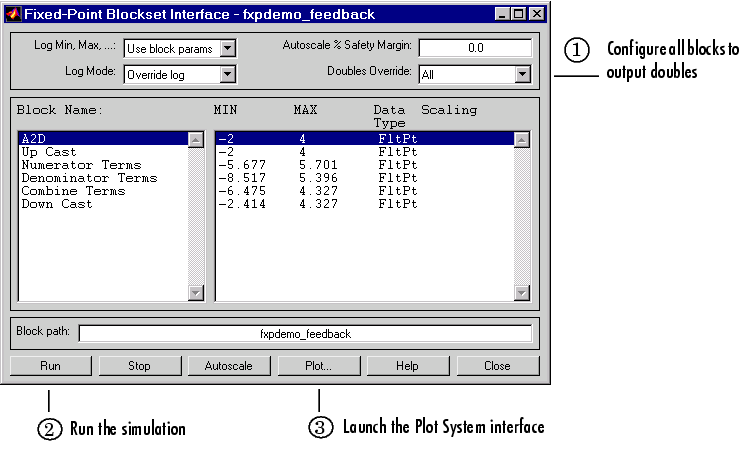Maximize the Fixed-Point Blockset Interface window

[x=520, y=14]
